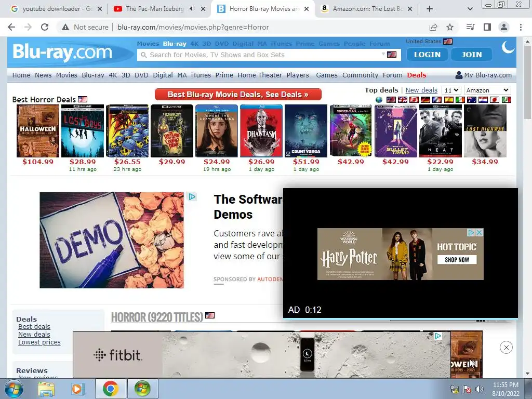The image size is (532, 399).
Task: Open the New deals link
Action: click(421, 90)
